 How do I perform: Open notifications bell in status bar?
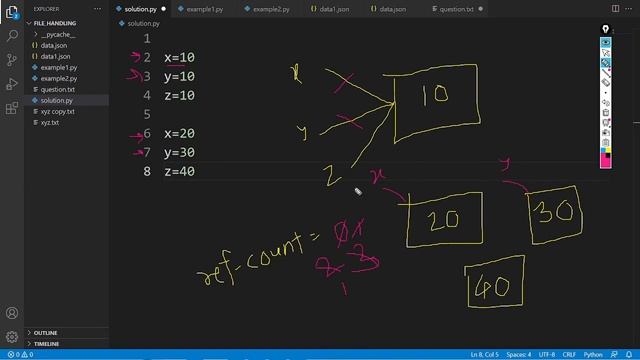pyautogui.click(x=629, y=354)
